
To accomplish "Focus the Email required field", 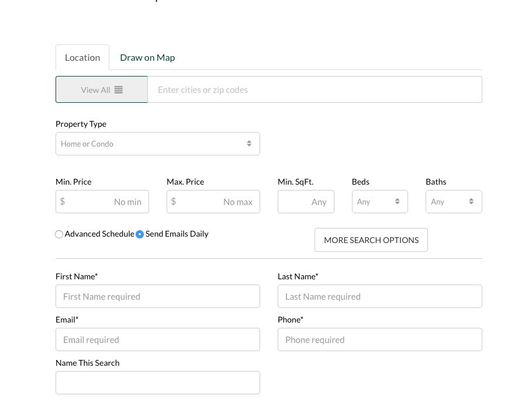I will coord(158,339).
